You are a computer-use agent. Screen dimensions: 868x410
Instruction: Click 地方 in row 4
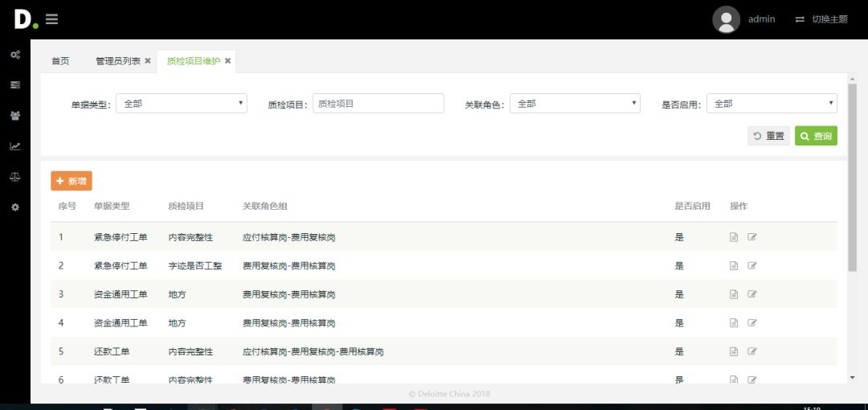177,323
